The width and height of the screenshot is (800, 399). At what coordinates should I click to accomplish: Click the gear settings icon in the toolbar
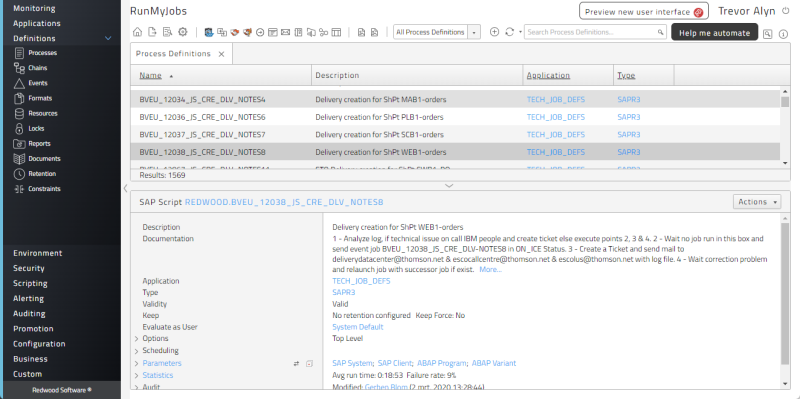(183, 32)
